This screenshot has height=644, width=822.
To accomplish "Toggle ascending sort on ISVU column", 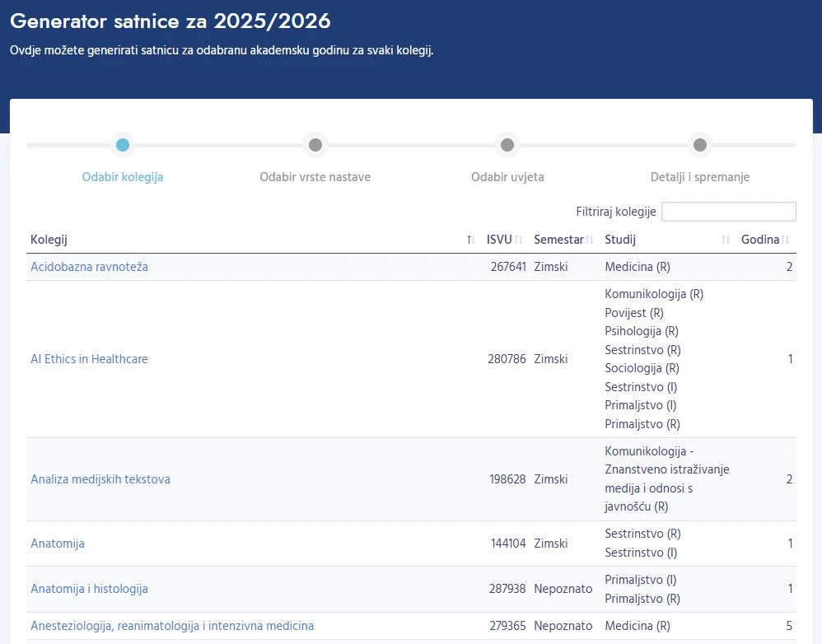I will tap(518, 240).
